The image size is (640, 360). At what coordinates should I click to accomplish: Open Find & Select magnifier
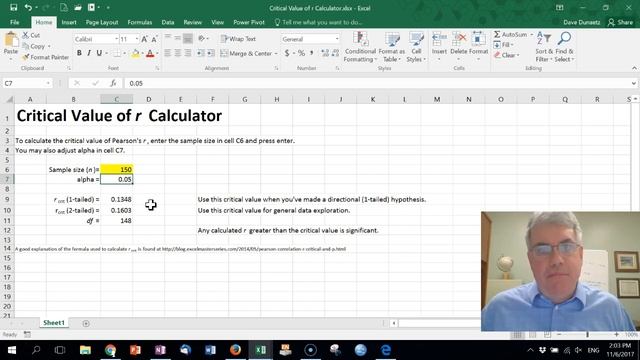click(x=564, y=47)
